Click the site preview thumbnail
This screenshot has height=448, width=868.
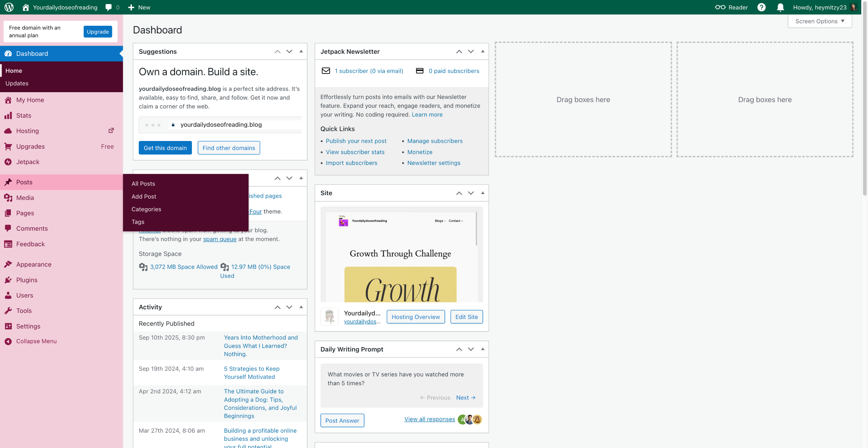coord(401,254)
